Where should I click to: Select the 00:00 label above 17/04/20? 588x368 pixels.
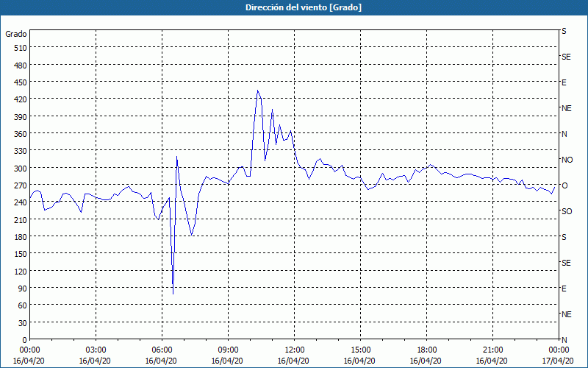pyautogui.click(x=559, y=350)
